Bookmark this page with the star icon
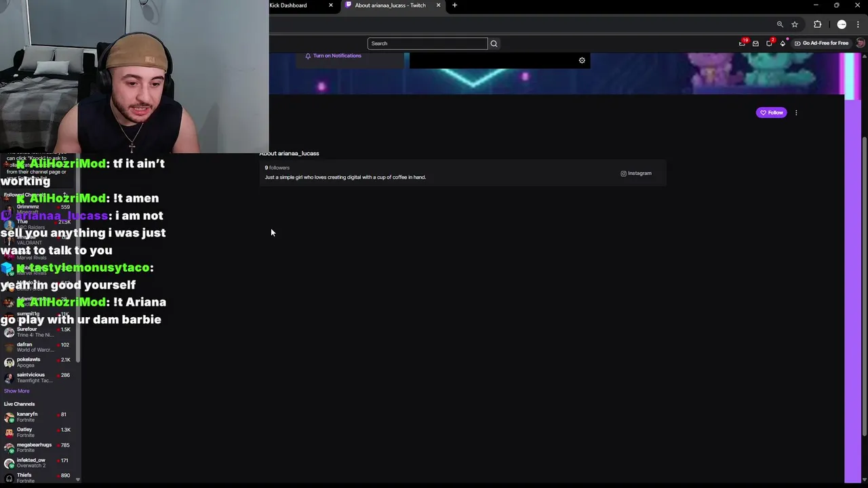This screenshot has width=868, height=488. 795,24
